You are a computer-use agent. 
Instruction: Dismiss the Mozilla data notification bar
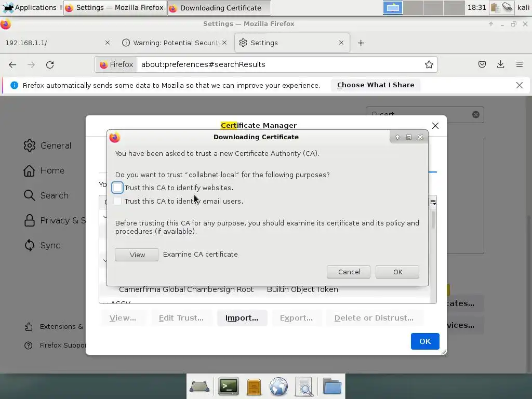tap(519, 85)
